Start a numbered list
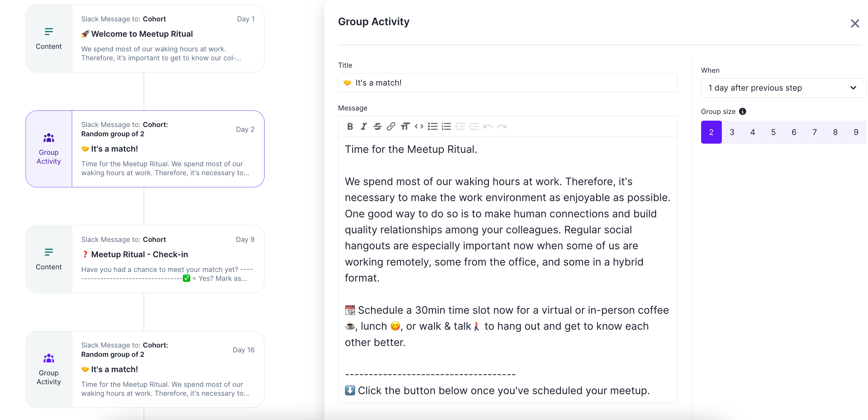The height and width of the screenshot is (420, 868). (446, 126)
